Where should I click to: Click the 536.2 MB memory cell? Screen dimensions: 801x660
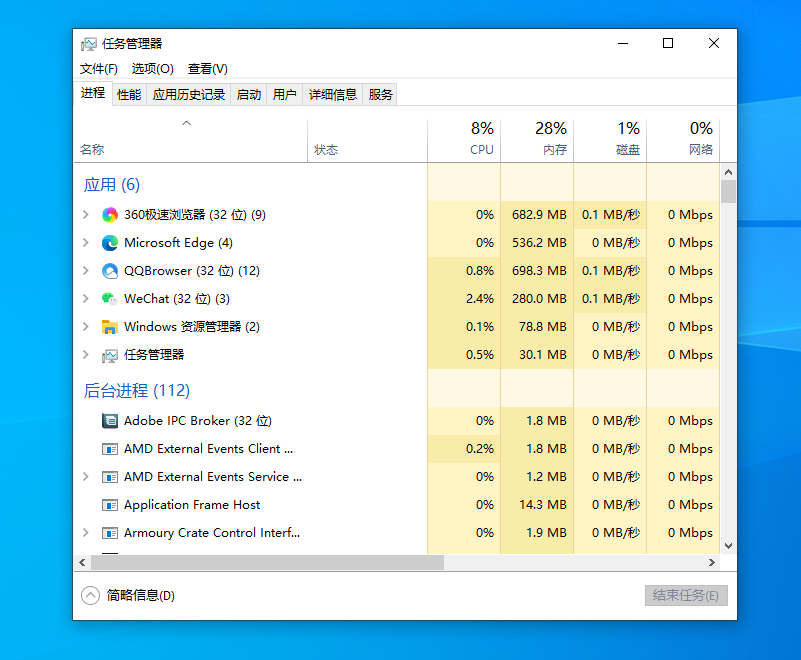[537, 243]
